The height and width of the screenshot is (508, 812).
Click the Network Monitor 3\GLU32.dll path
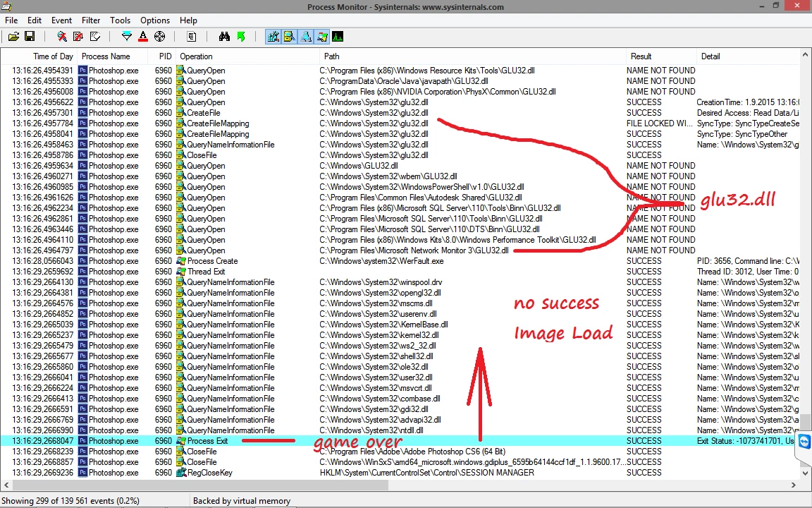(x=414, y=250)
